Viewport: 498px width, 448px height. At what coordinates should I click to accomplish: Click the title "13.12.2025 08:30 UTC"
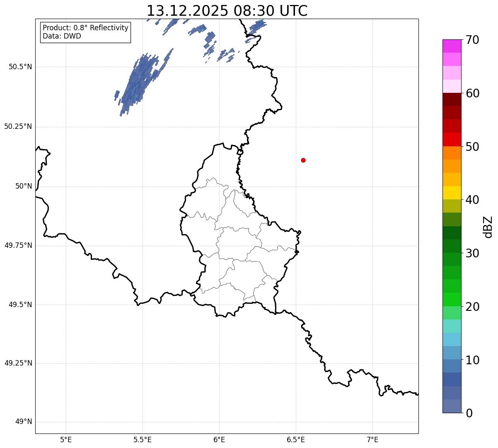[227, 10]
